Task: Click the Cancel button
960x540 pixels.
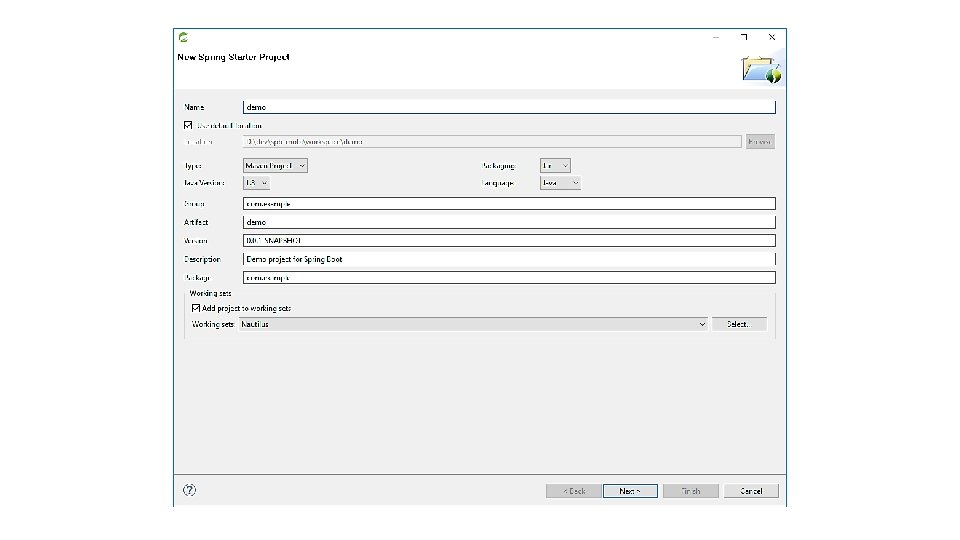Action: 751,491
